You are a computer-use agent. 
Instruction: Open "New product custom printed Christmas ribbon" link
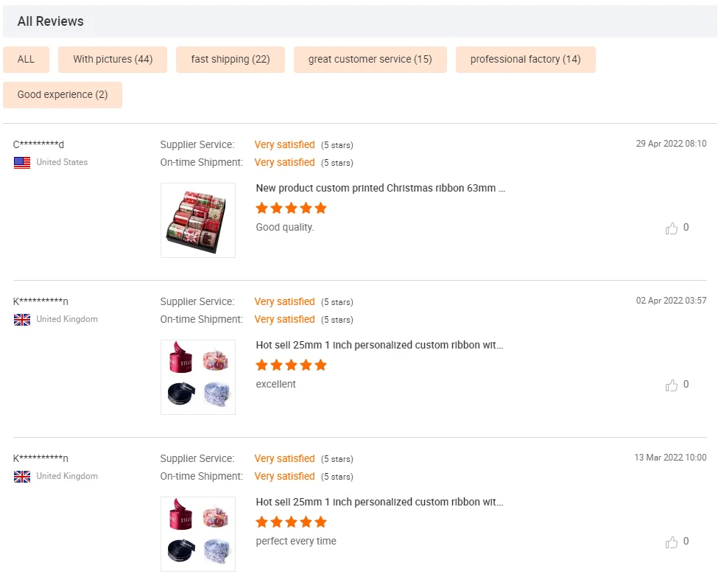[380, 189]
